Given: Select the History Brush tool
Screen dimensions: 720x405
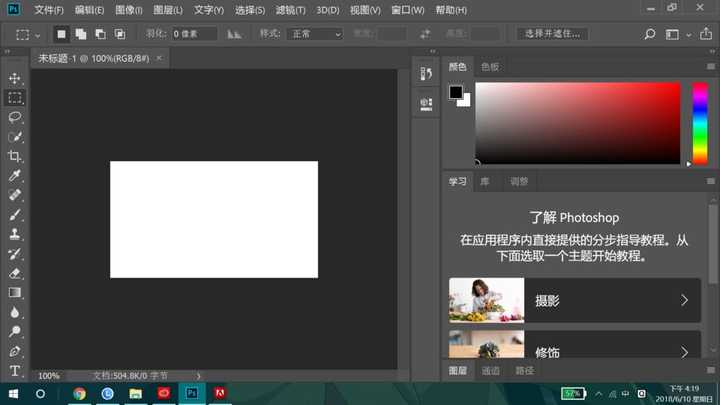Looking at the screenshot, I should tap(14, 253).
